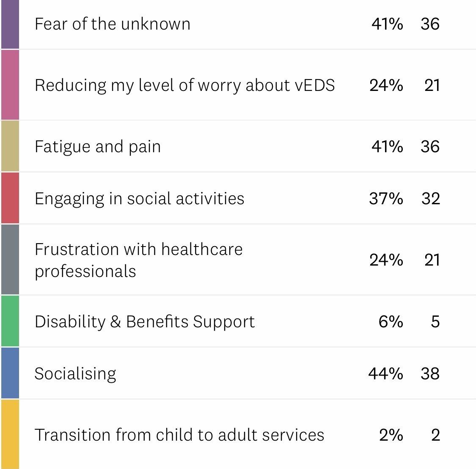
Task: Select the response count 32
Action: tap(430, 198)
